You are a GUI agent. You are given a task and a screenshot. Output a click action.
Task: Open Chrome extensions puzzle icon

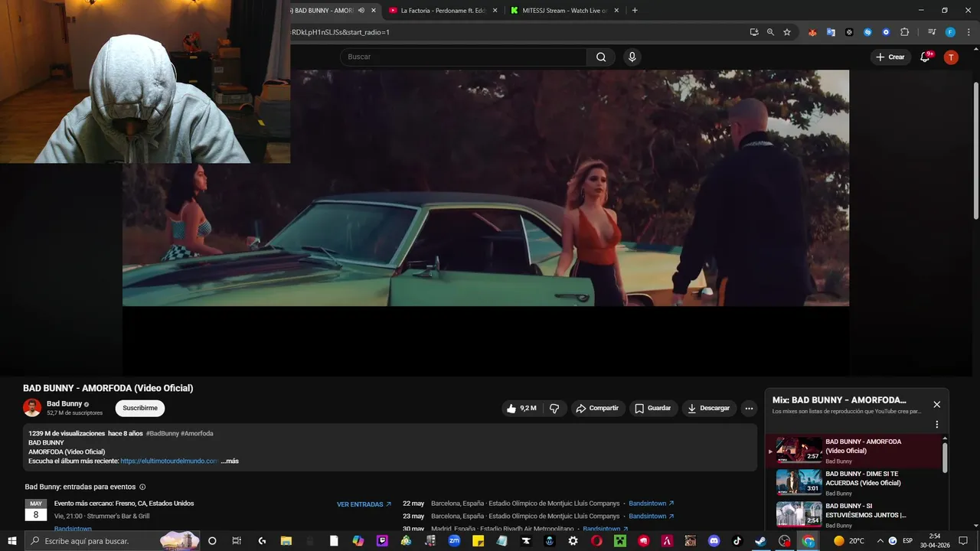click(904, 32)
